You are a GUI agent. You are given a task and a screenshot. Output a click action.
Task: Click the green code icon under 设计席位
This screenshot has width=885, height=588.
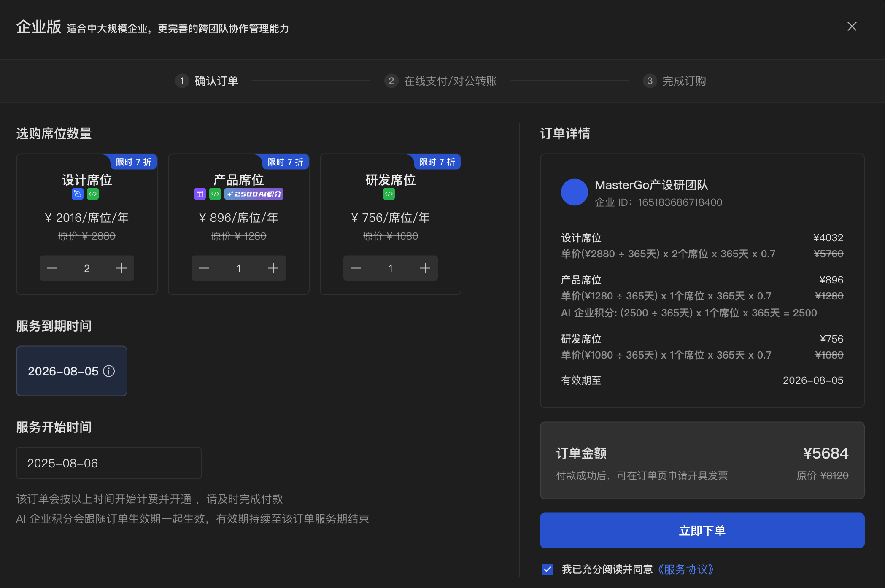pyautogui.click(x=93, y=194)
